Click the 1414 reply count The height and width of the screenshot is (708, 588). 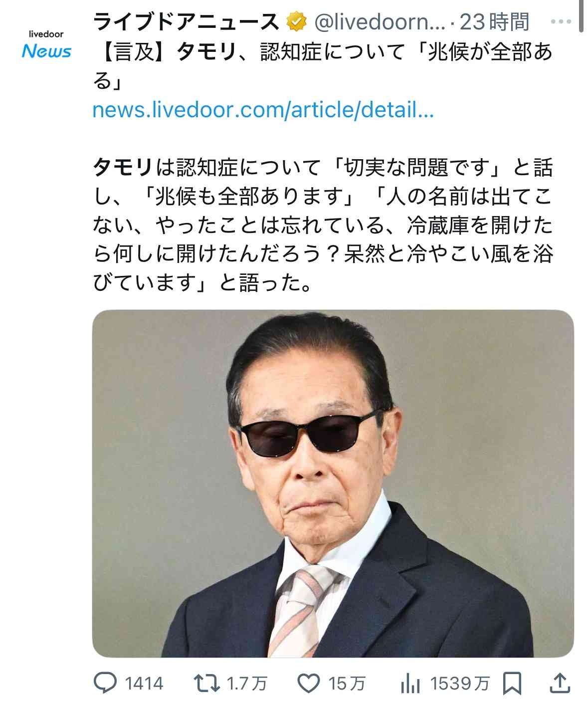pyautogui.click(x=144, y=684)
